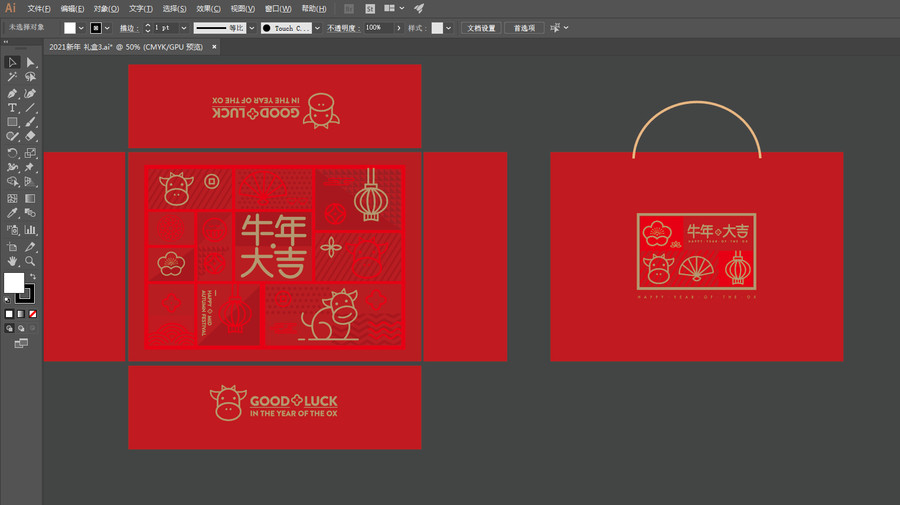The image size is (900, 505).
Task: Open the 视图(V) menu
Action: (x=243, y=9)
